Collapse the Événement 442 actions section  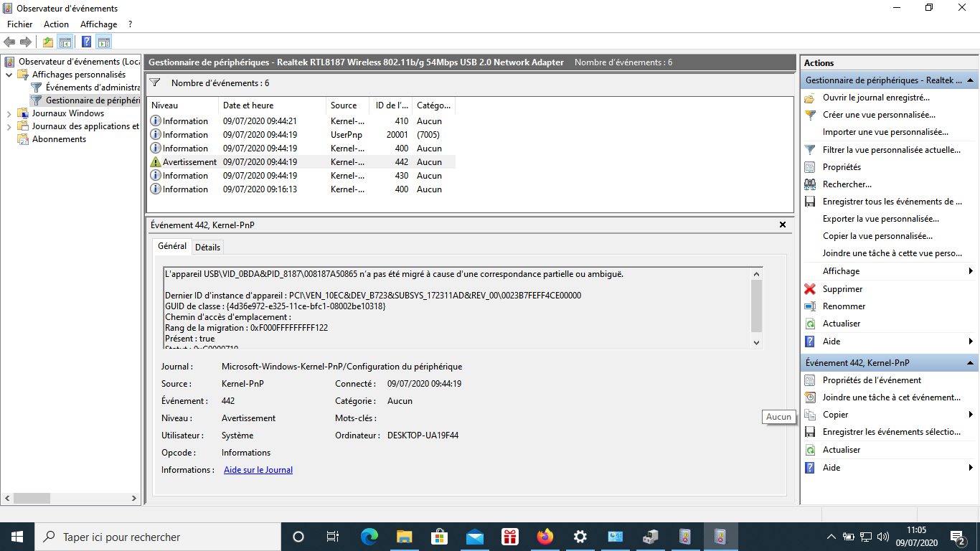[971, 363]
